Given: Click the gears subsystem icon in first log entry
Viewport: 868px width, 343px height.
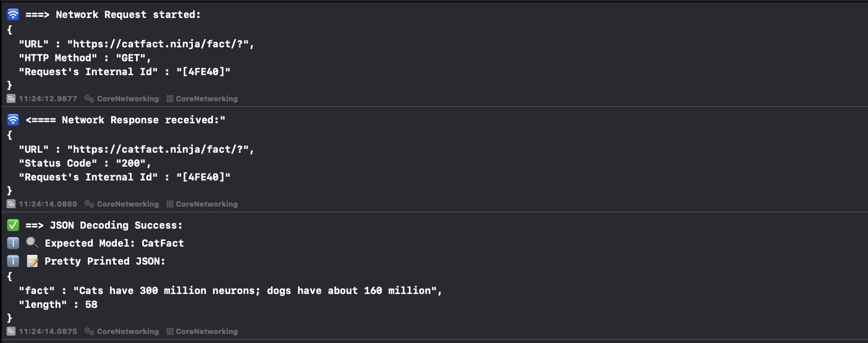Looking at the screenshot, I should pyautogui.click(x=89, y=98).
